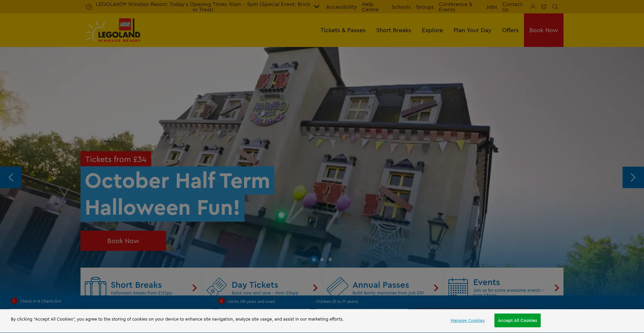Open the Manage Cookies link
Image resolution: width=644 pixels, height=333 pixels.
coord(467,321)
